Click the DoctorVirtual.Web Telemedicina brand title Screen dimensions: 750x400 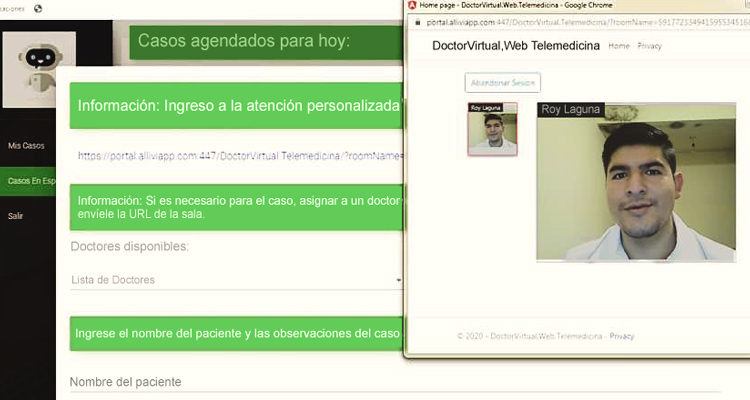point(515,46)
